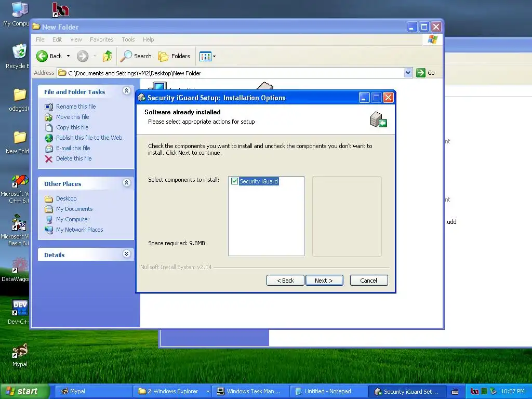Expand the address bar dropdown arrow
The image size is (532, 399).
[x=408, y=73]
